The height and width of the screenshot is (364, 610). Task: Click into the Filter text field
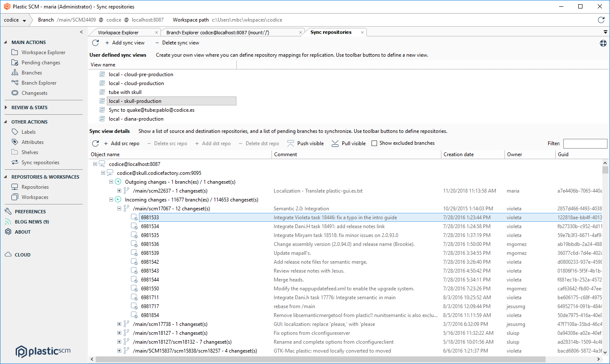pyautogui.click(x=585, y=143)
